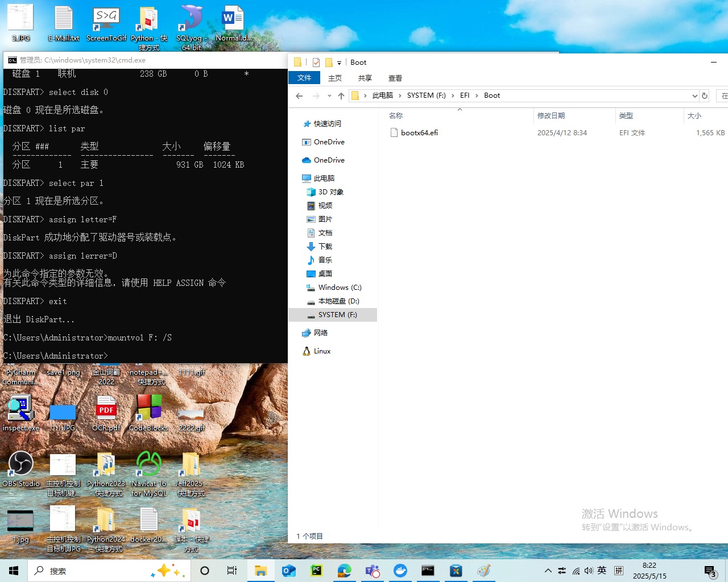Select 1.jpg desktop icon

(20, 525)
